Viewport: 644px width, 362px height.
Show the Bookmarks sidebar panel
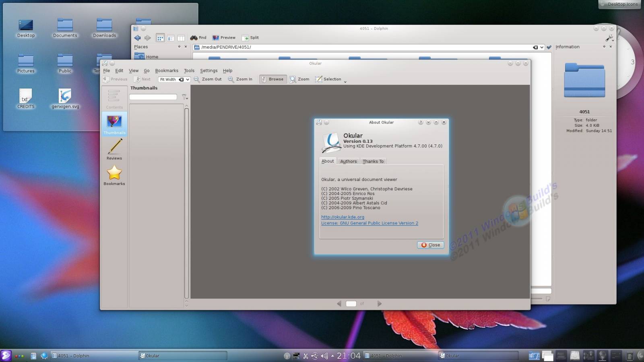coord(114,175)
